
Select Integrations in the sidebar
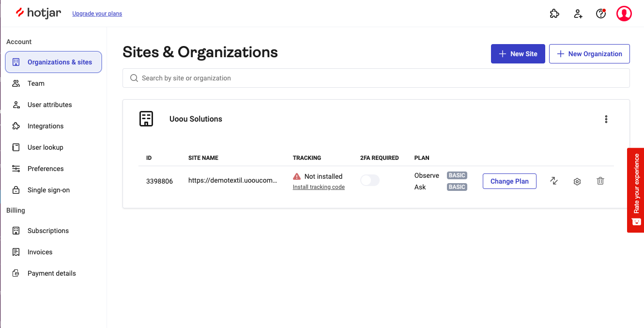(x=53, y=126)
